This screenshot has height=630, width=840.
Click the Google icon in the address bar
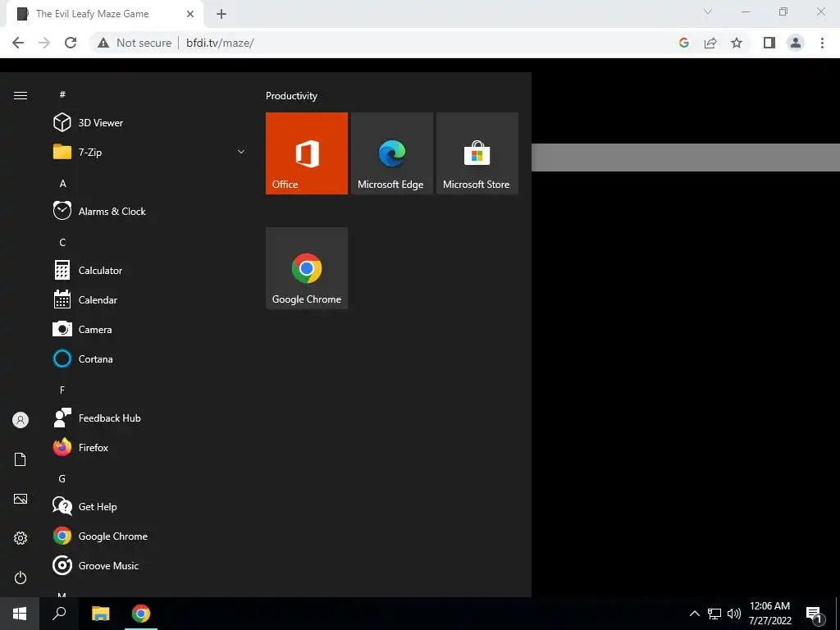point(683,43)
